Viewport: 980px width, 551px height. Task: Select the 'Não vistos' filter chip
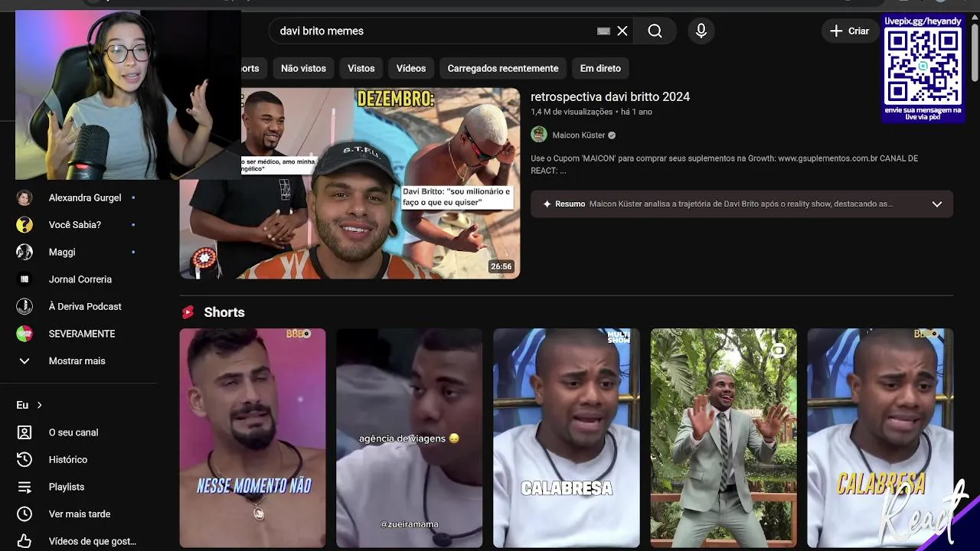point(303,68)
